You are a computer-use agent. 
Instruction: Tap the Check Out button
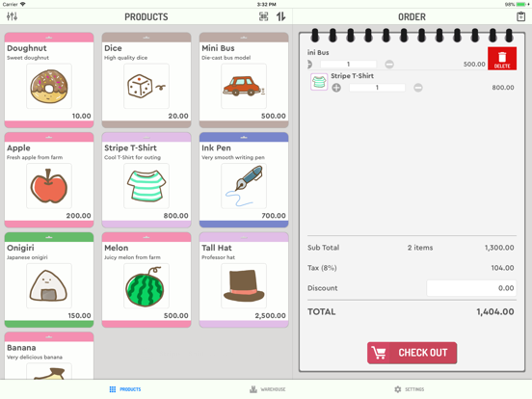412,353
